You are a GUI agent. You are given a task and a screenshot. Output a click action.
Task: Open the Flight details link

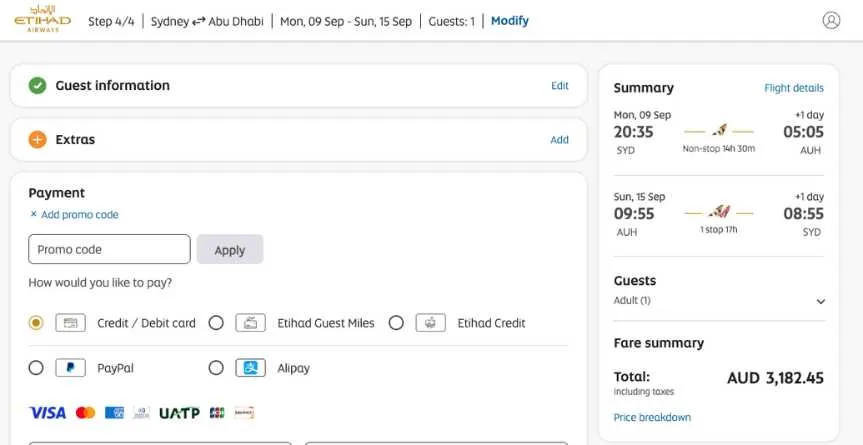[x=794, y=88]
